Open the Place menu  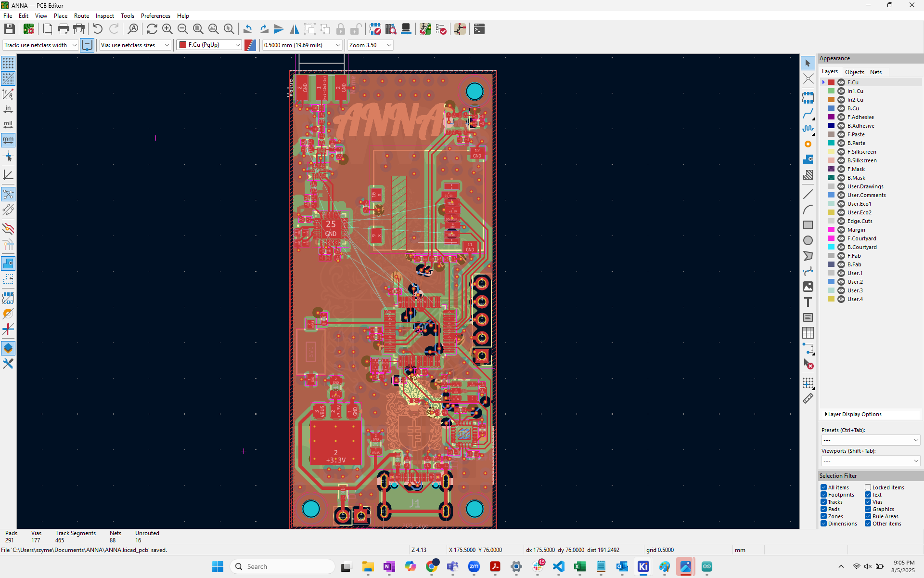[61, 16]
